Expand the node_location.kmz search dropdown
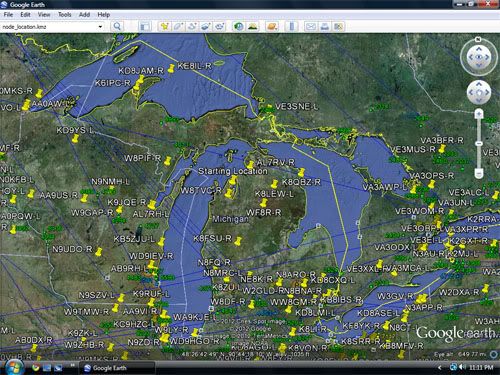The width and height of the screenshot is (500, 375). tap(100, 27)
